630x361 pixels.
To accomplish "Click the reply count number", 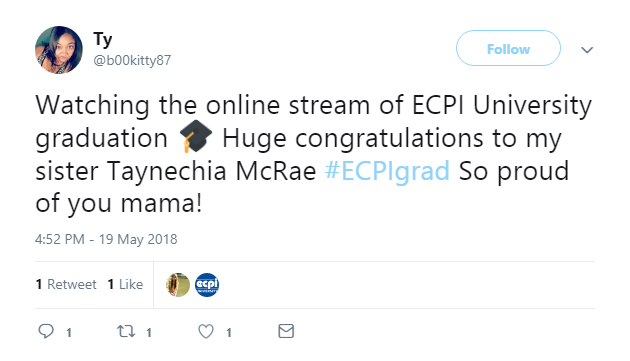I will click(x=69, y=332).
